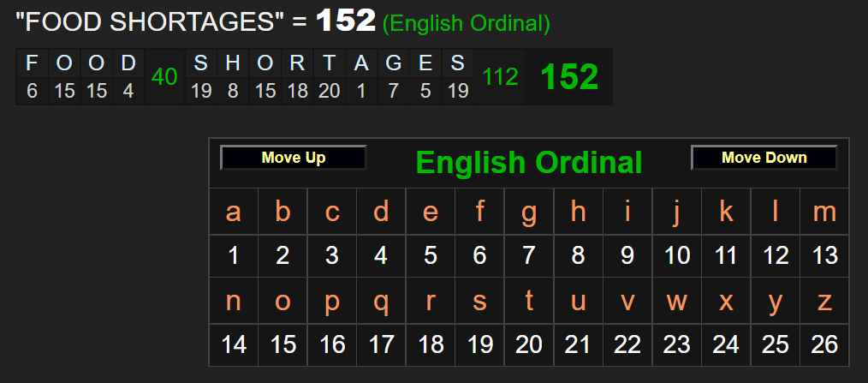
Task: Click the letter 'g' in the cipher table
Action: coord(529,212)
